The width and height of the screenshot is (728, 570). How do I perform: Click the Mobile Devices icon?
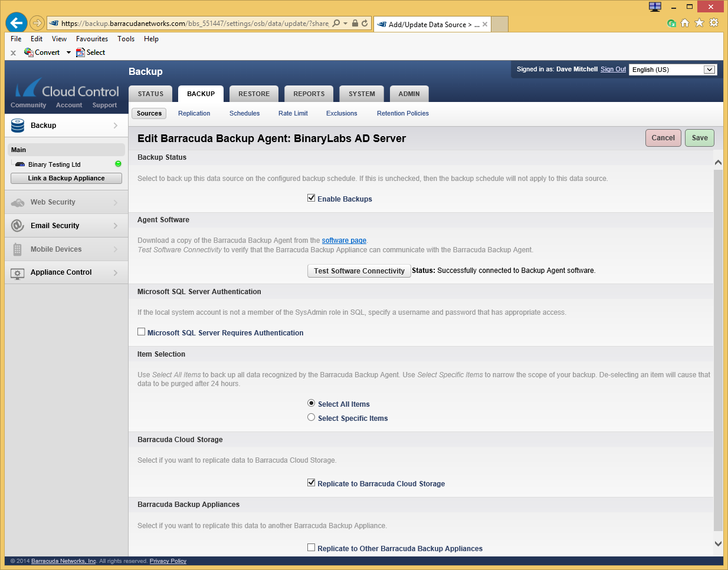[x=17, y=249]
